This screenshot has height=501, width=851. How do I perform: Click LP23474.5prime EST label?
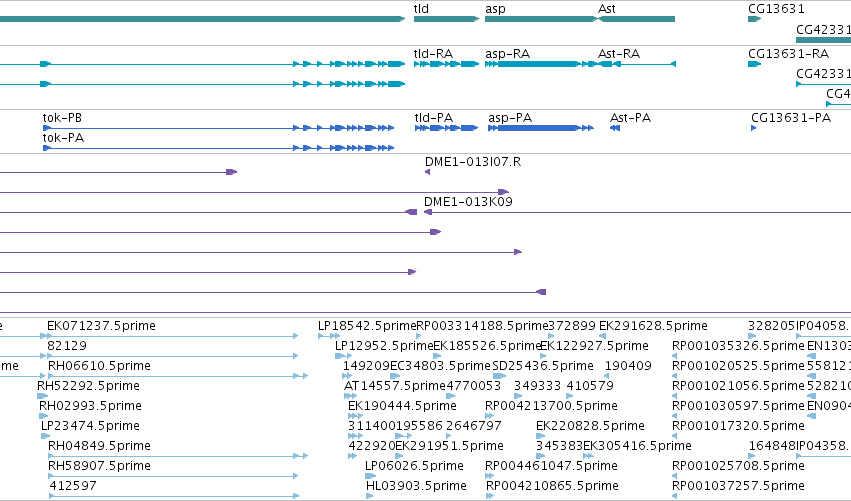pyautogui.click(x=90, y=426)
